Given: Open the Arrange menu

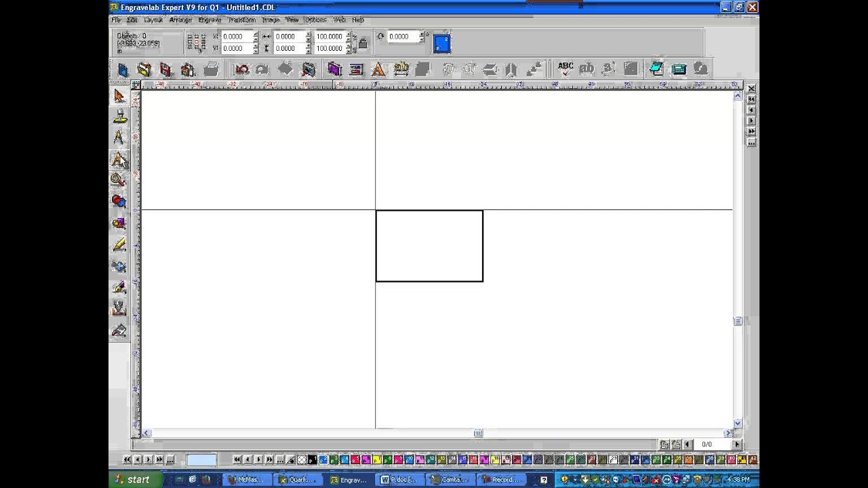Looking at the screenshot, I should point(180,20).
